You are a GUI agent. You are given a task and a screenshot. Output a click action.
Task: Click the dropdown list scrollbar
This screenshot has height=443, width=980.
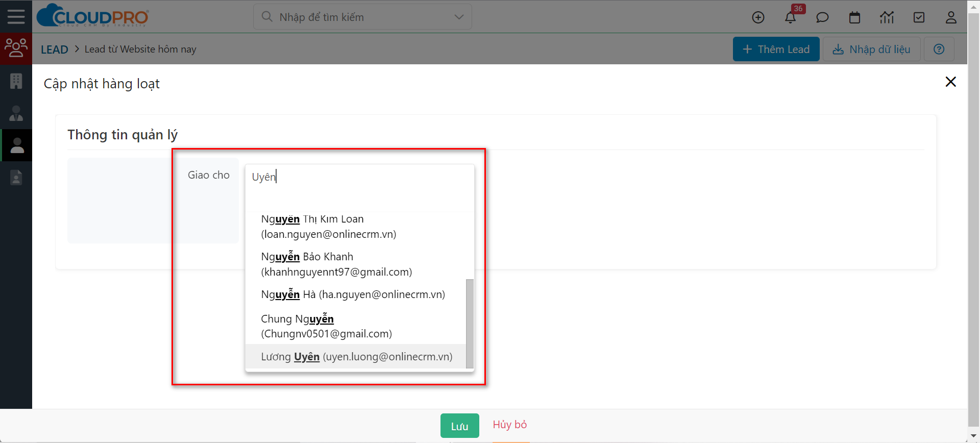pos(470,323)
